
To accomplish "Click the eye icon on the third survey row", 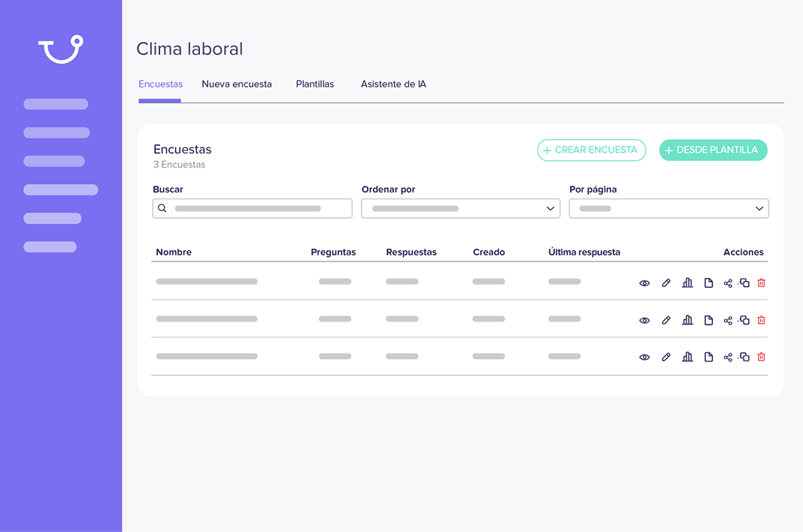I will coord(644,357).
